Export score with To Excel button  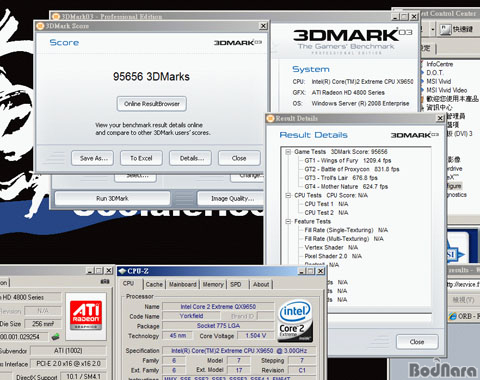pos(141,158)
